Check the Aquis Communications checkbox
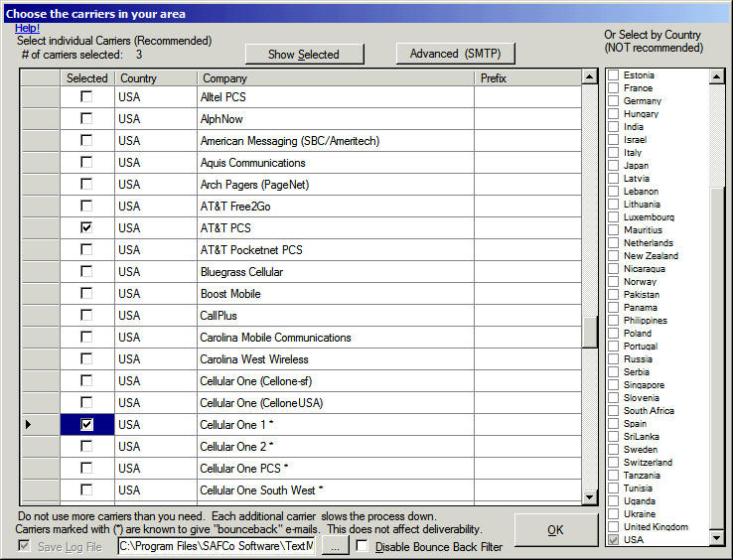Viewport: 733px width, 560px height. pyautogui.click(x=86, y=162)
